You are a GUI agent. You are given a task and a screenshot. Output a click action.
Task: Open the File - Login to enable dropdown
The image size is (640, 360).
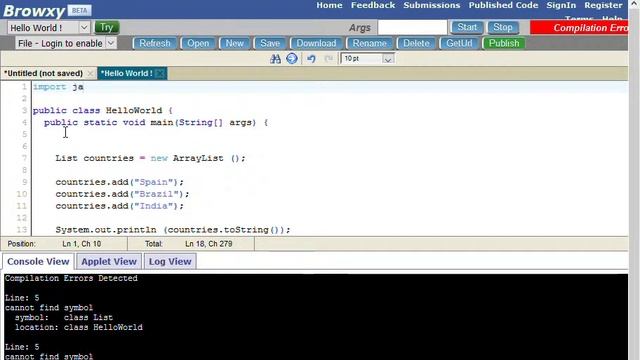[x=111, y=43]
